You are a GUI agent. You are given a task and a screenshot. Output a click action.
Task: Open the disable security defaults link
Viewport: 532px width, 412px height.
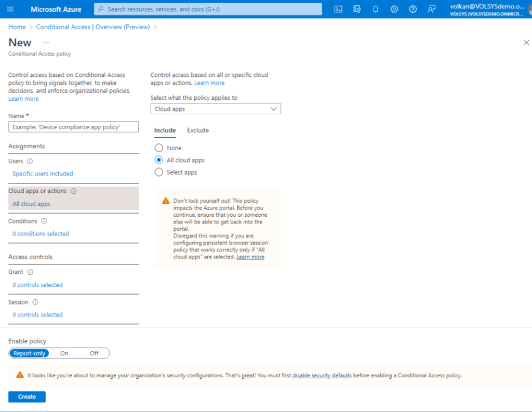pos(322,375)
